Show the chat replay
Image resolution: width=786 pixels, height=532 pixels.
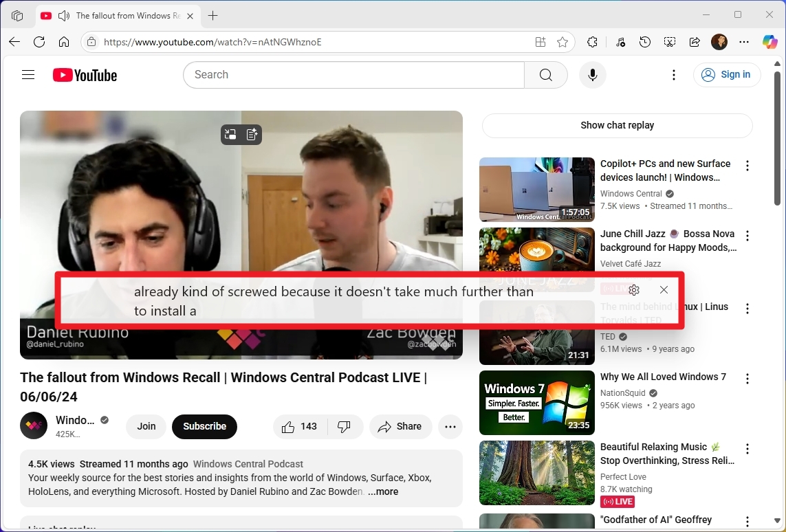pos(617,125)
